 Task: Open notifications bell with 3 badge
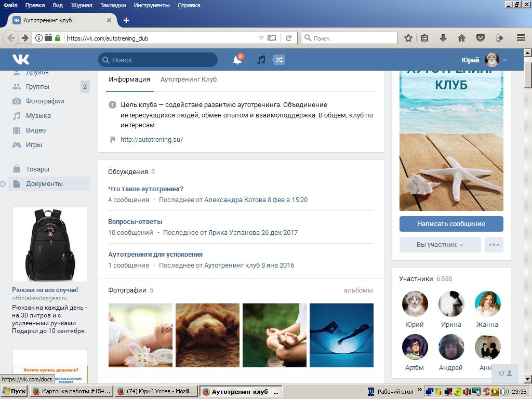point(238,59)
